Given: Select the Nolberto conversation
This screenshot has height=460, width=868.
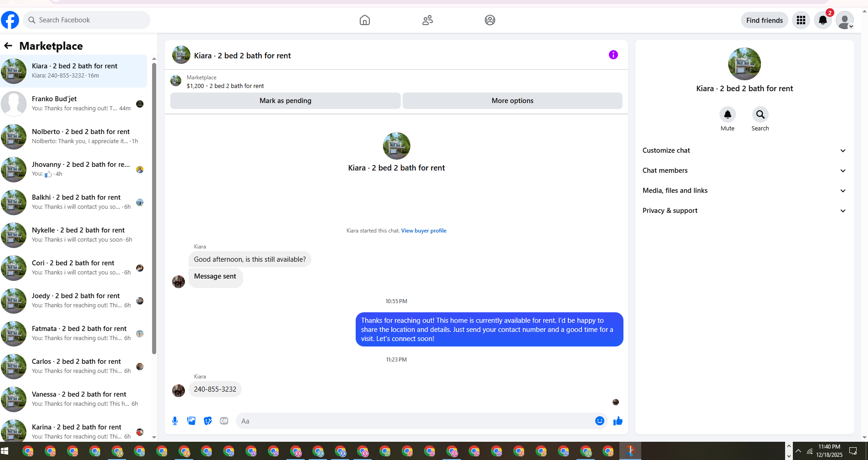Looking at the screenshot, I should pyautogui.click(x=74, y=136).
